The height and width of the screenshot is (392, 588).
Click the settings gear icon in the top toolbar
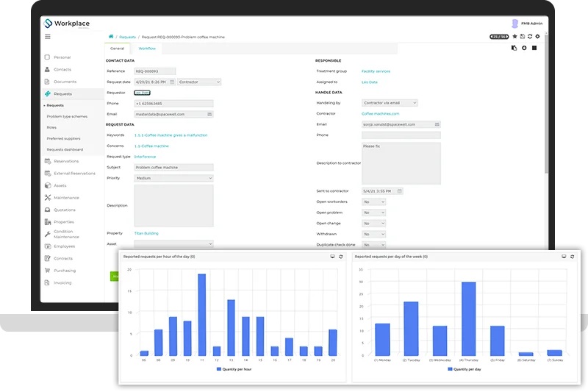pos(537,36)
